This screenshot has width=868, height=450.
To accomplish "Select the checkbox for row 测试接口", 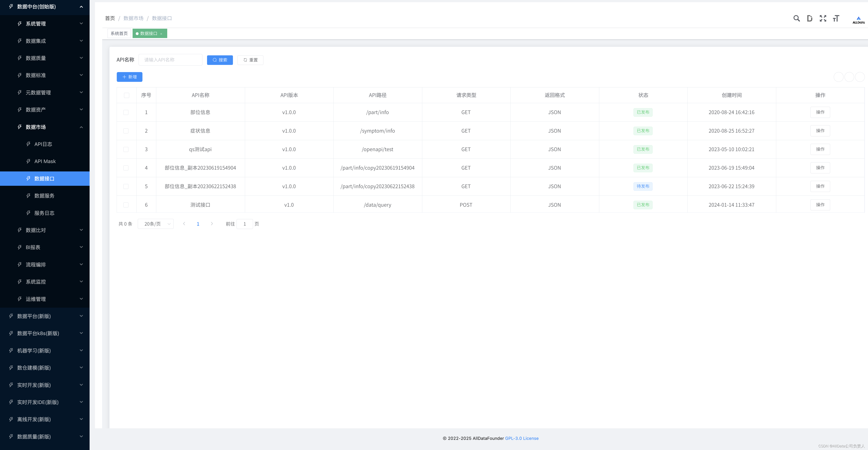I will click(x=126, y=205).
